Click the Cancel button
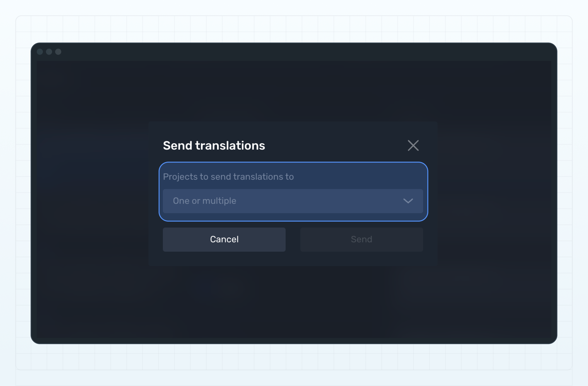Image resolution: width=588 pixels, height=386 pixels. (224, 239)
